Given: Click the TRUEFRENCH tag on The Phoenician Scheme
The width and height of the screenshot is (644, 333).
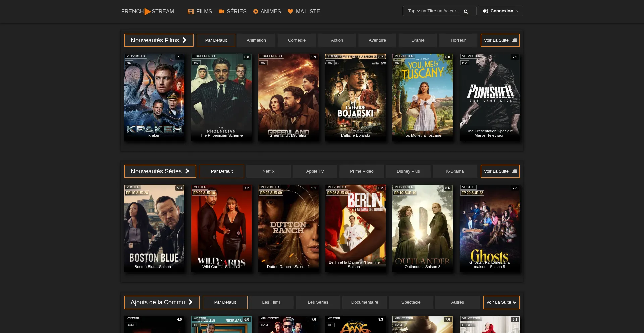Looking at the screenshot, I should tap(204, 56).
